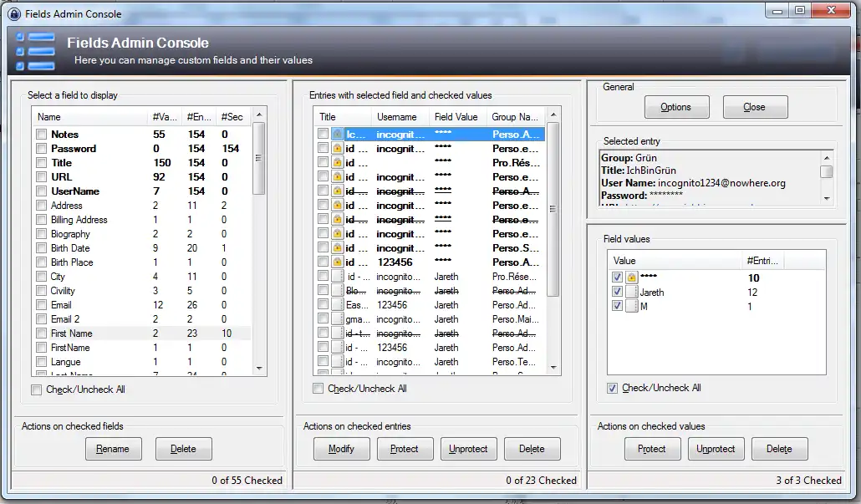
Task: Click Unprotect under Actions on checked entries
Action: (x=468, y=449)
